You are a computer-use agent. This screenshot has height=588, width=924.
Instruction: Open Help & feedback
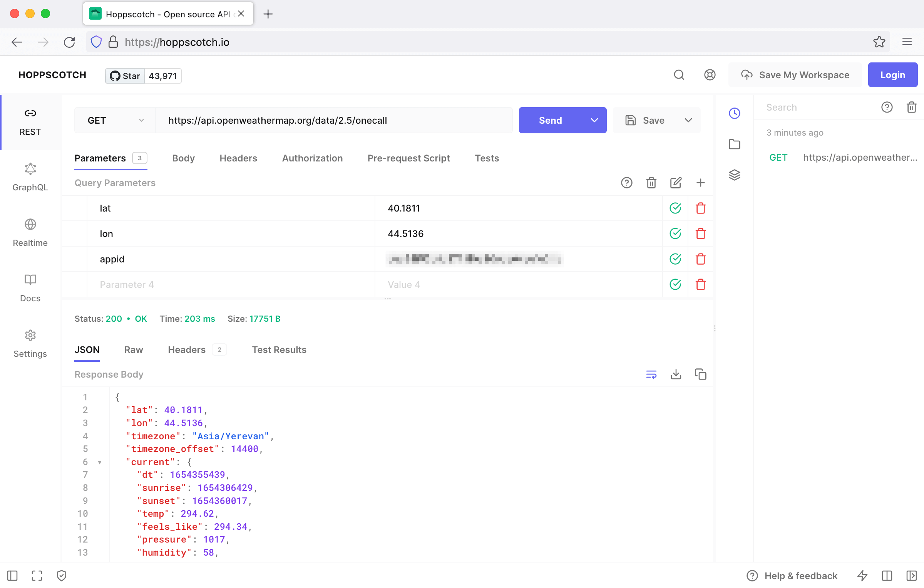pyautogui.click(x=792, y=576)
